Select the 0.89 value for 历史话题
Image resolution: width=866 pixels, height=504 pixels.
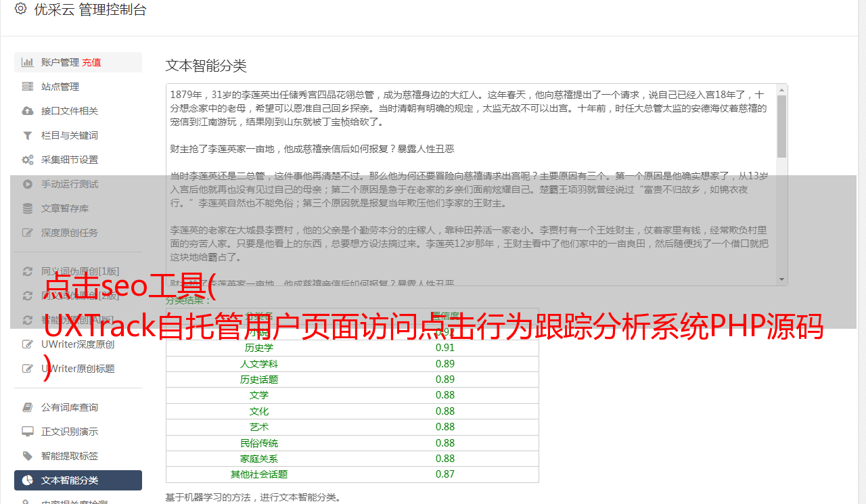click(445, 380)
